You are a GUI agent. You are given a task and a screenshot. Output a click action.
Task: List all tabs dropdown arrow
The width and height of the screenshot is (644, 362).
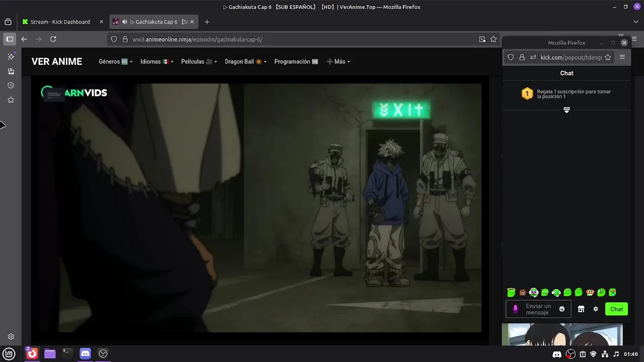pos(635,22)
